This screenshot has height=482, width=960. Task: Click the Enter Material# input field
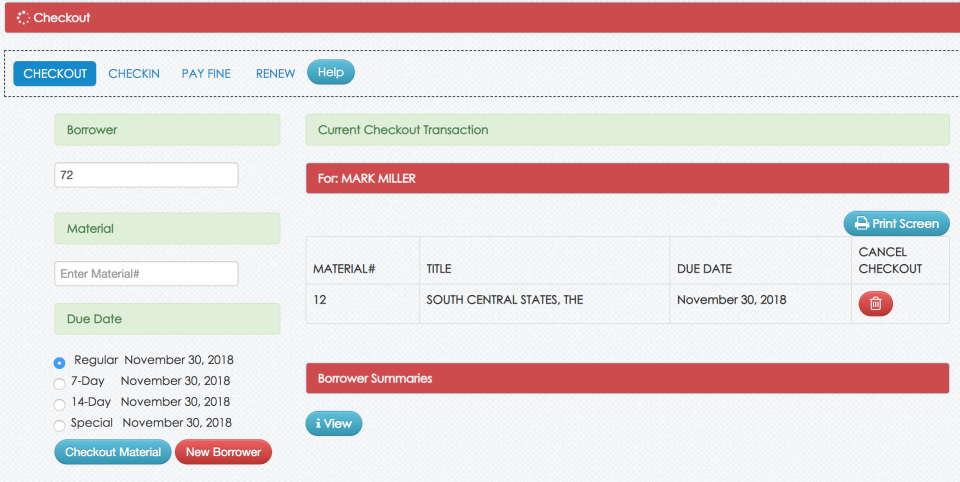146,273
